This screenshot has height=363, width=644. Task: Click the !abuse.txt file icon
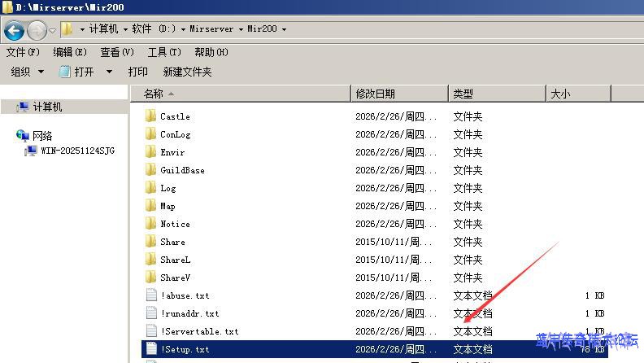tap(150, 295)
